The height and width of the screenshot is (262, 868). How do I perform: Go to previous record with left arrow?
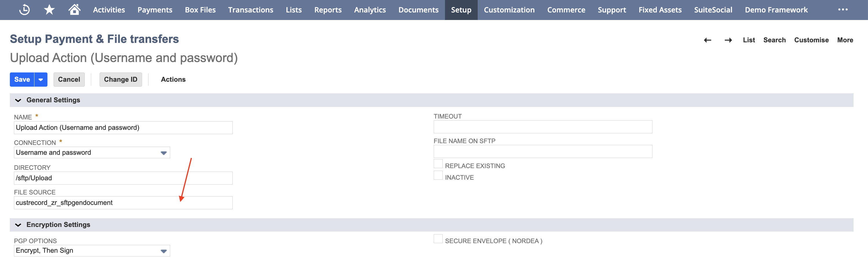(707, 40)
